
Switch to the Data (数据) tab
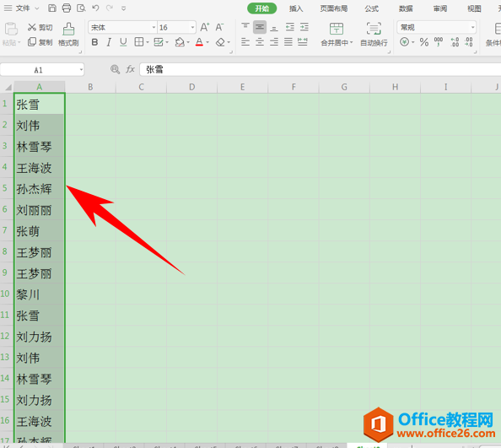tap(406, 8)
